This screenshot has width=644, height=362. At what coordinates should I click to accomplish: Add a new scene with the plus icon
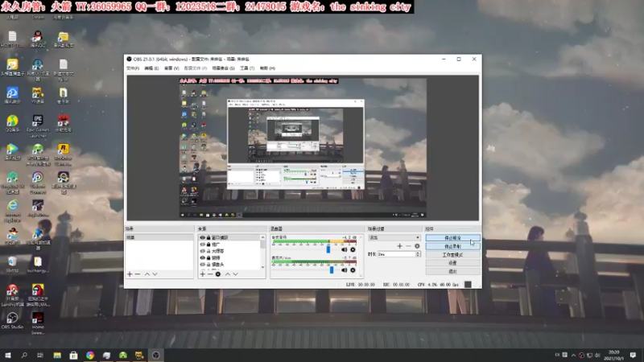click(x=130, y=274)
